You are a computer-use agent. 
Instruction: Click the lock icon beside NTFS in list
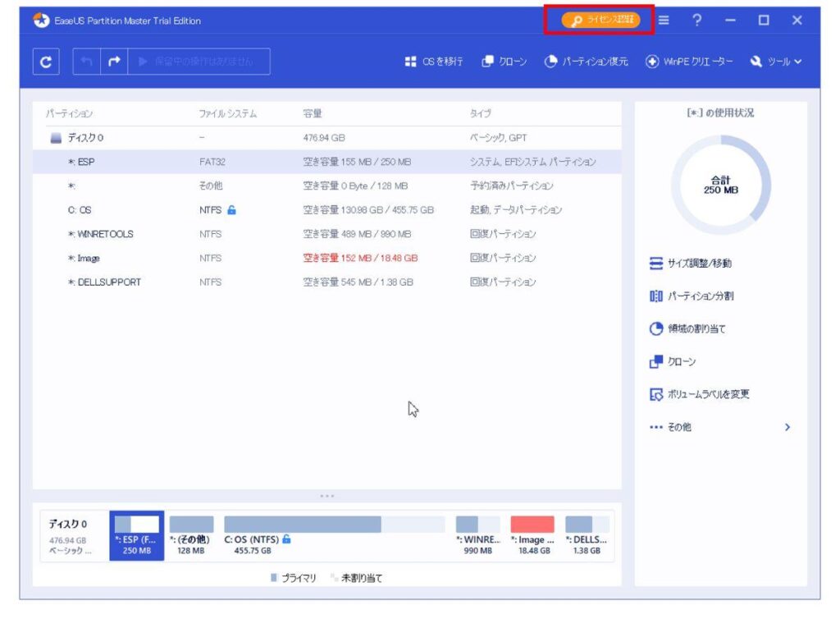pyautogui.click(x=231, y=209)
